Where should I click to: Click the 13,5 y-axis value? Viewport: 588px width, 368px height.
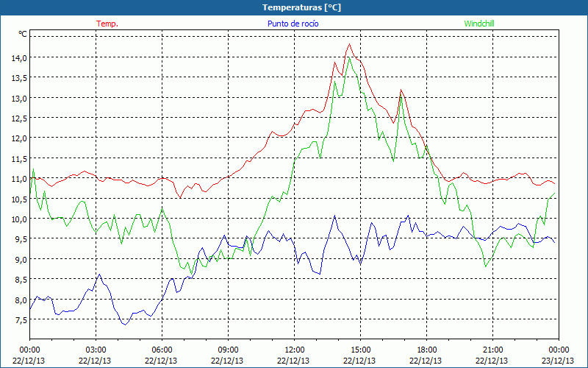(19, 78)
